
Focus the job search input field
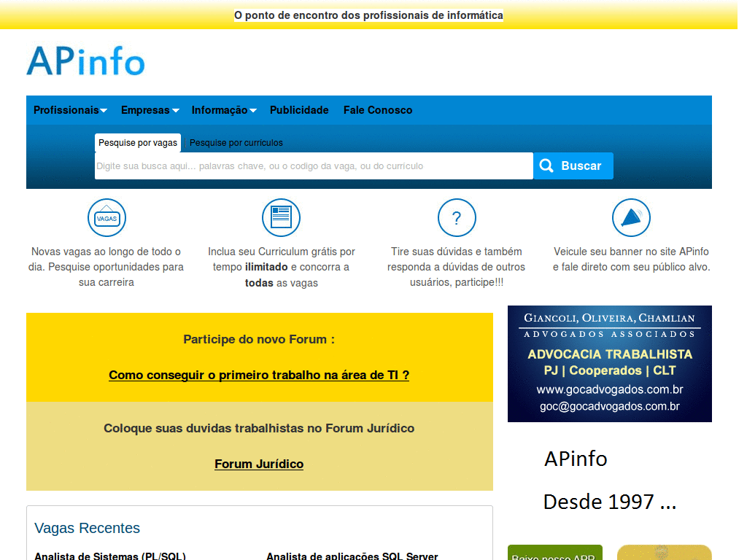pyautogui.click(x=314, y=166)
